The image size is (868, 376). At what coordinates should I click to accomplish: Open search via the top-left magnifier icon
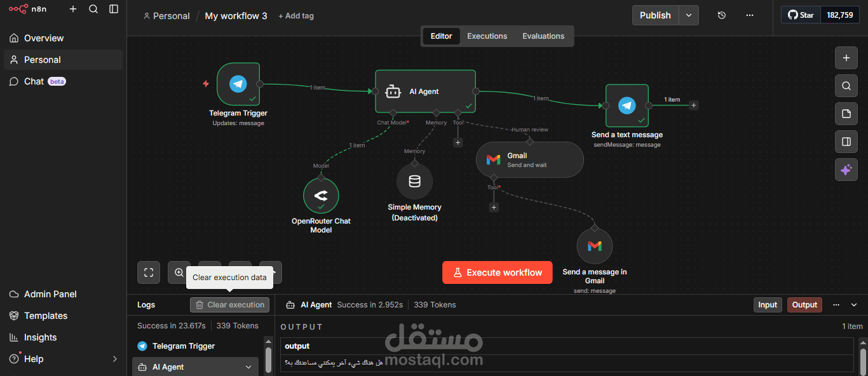93,9
